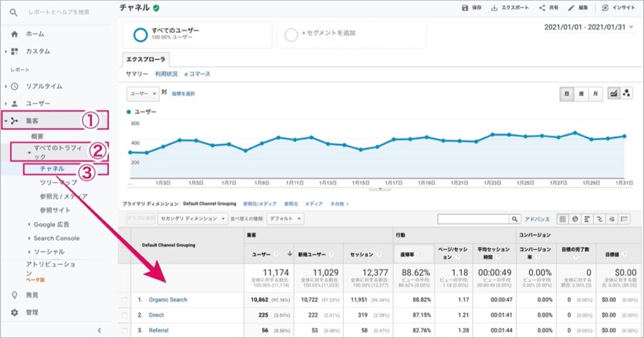Screen dimensions: 644x338
Task: Select the pivot table view icon
Action: tap(625, 219)
